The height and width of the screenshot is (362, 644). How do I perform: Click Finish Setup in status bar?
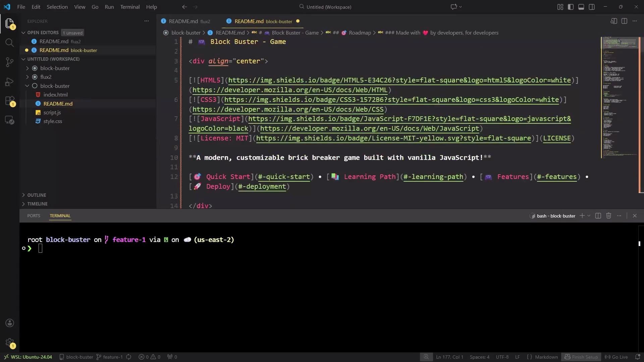pos(581,357)
